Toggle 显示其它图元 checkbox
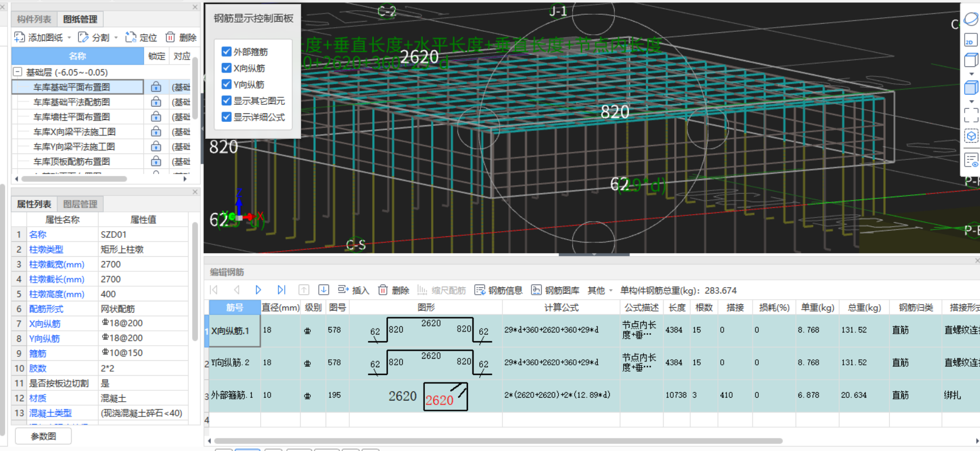 [226, 101]
